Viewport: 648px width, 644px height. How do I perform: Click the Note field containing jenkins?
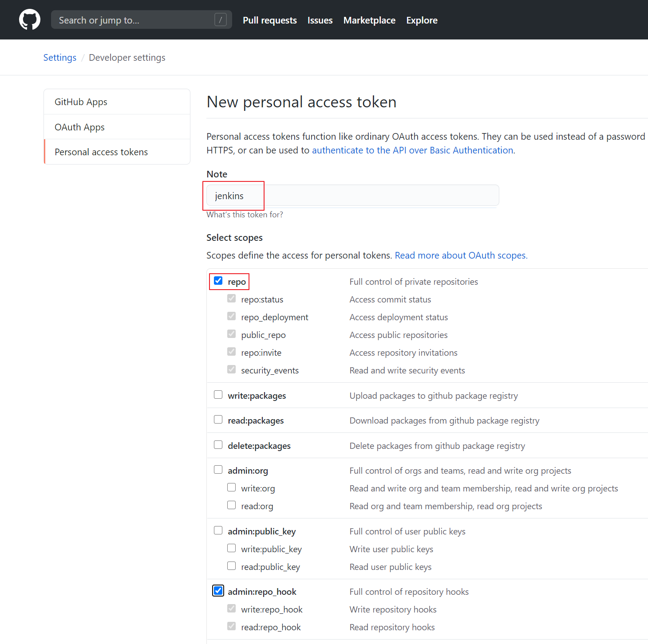tap(353, 196)
